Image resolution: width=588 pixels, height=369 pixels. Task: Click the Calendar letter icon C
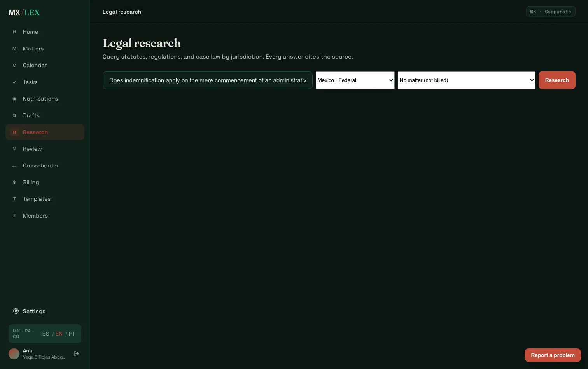coord(14,65)
